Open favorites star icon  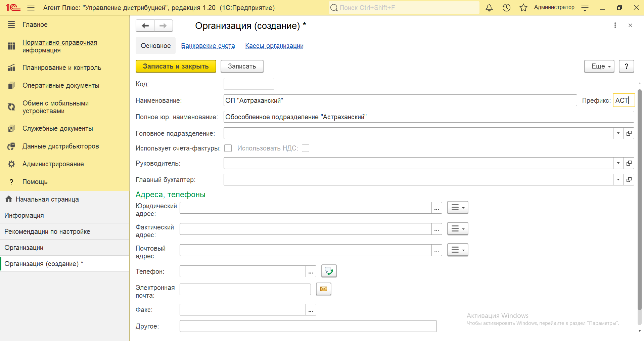(x=523, y=8)
